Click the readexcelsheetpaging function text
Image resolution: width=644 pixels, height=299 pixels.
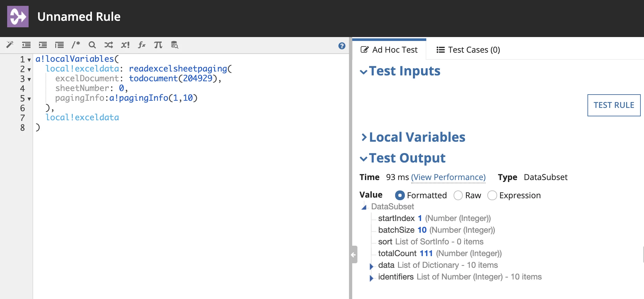pos(178,69)
